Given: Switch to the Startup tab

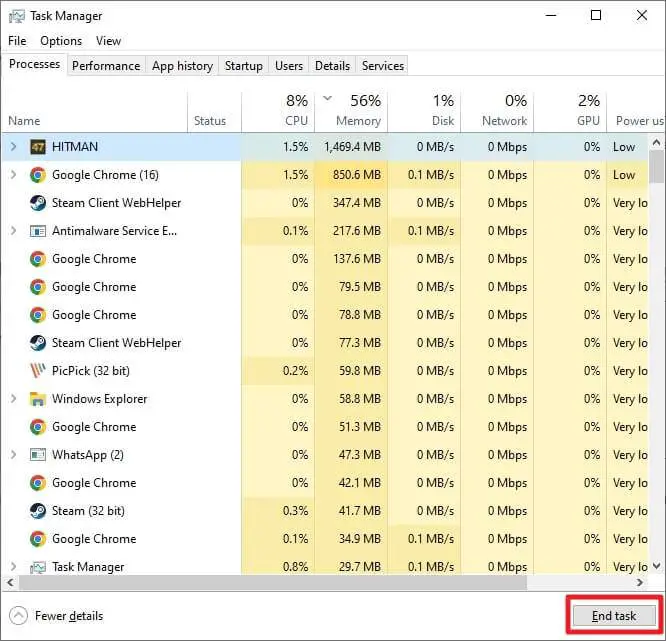Looking at the screenshot, I should tap(243, 66).
